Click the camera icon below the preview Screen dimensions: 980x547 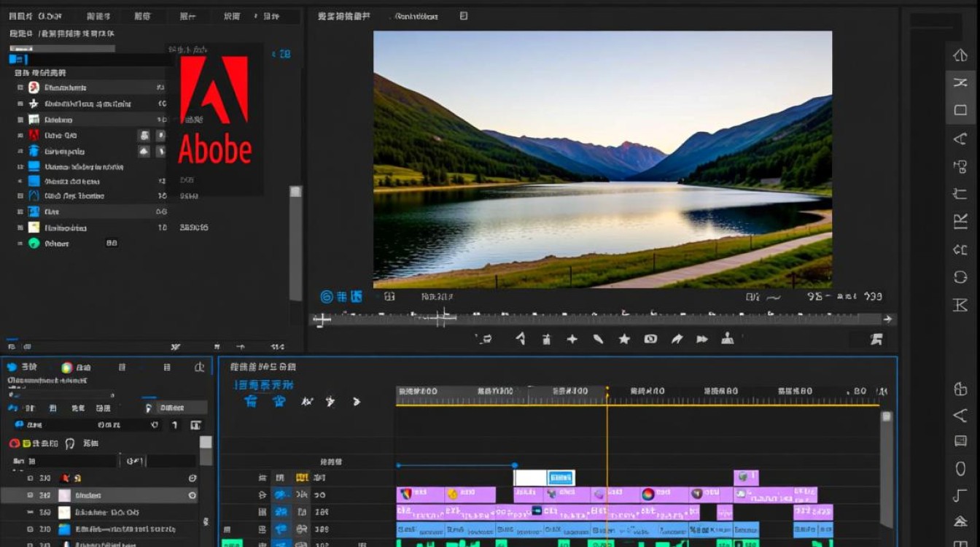tap(650, 339)
